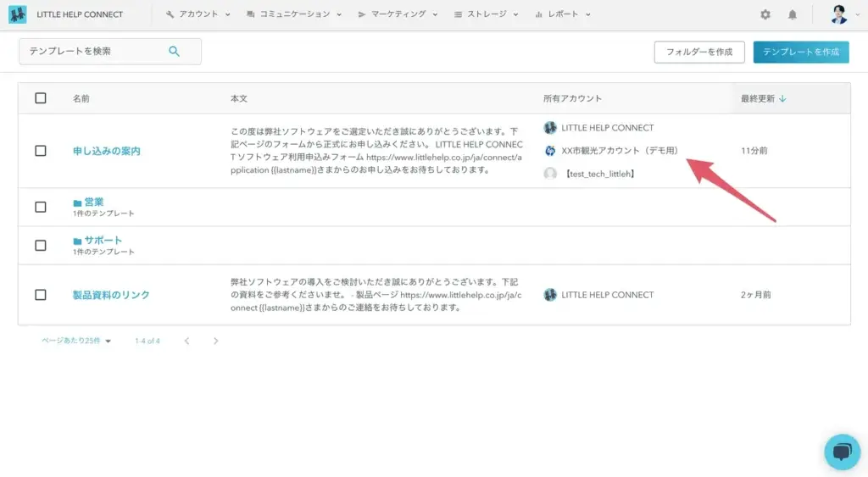Go to previous page arrow
Screen dimensions: 868x477
click(x=186, y=341)
